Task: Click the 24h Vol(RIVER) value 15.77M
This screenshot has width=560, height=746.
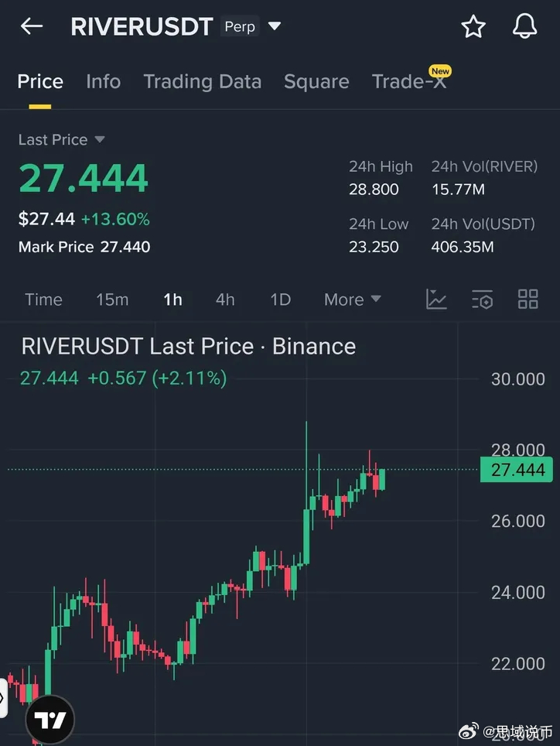Action: click(458, 189)
